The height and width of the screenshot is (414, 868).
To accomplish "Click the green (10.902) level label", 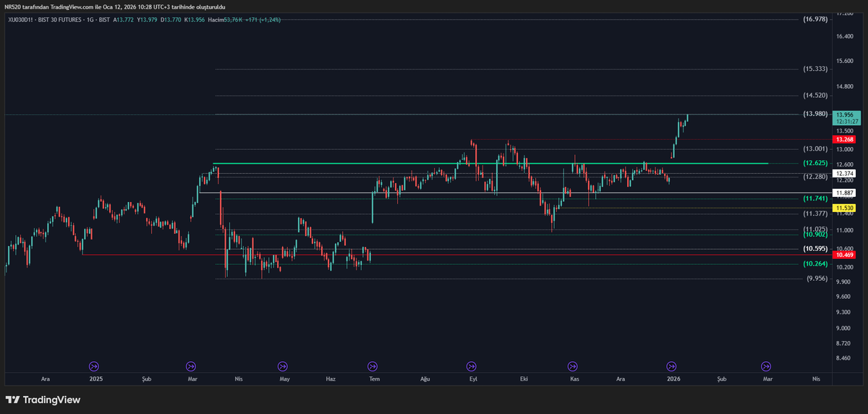I will point(815,235).
